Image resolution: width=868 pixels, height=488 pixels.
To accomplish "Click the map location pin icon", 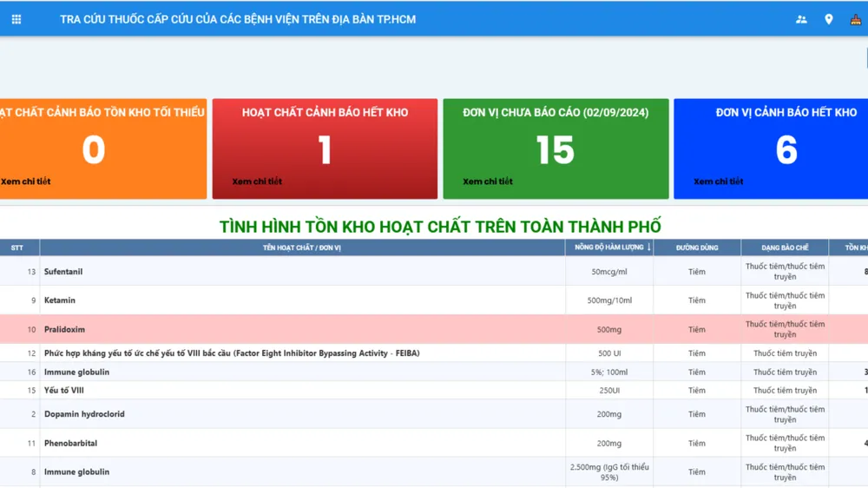I will (829, 19).
